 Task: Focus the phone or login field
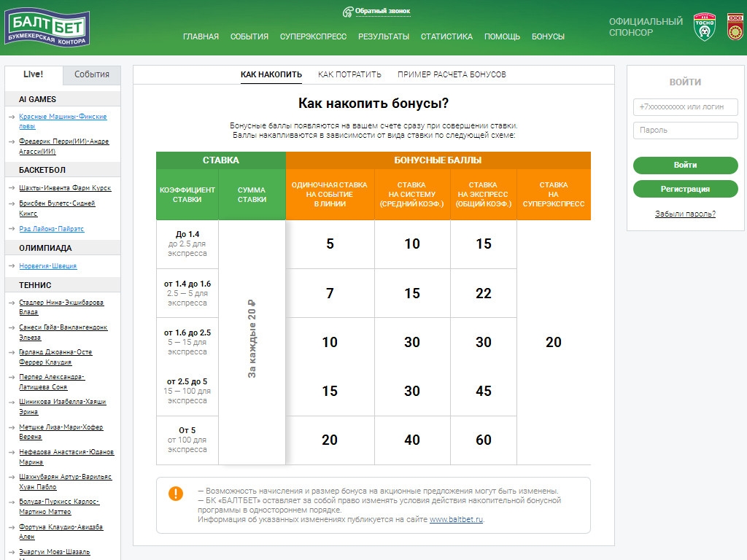point(685,107)
